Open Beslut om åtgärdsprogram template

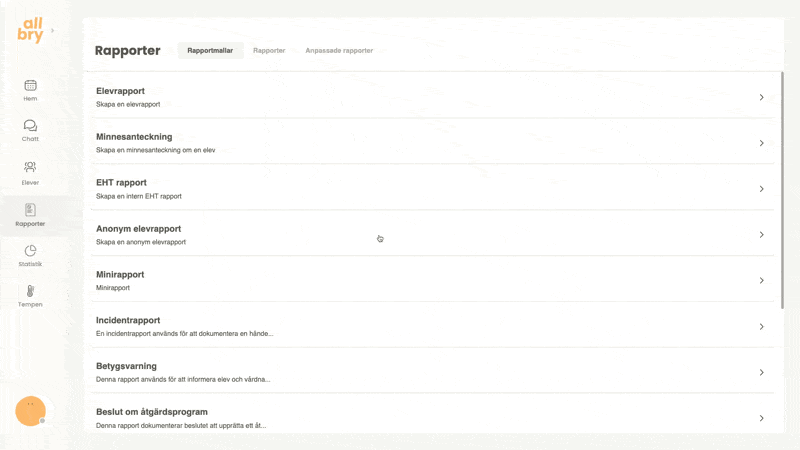tap(152, 412)
